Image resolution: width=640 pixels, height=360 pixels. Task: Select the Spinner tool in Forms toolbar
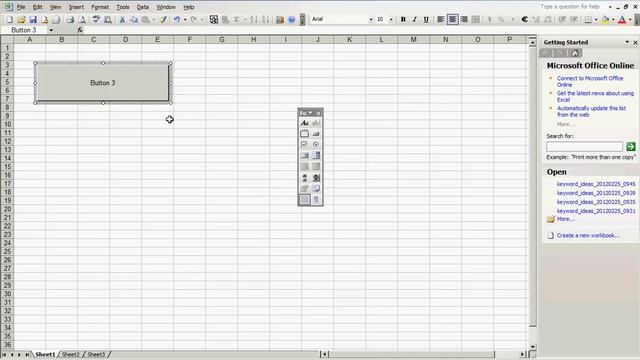(316, 178)
